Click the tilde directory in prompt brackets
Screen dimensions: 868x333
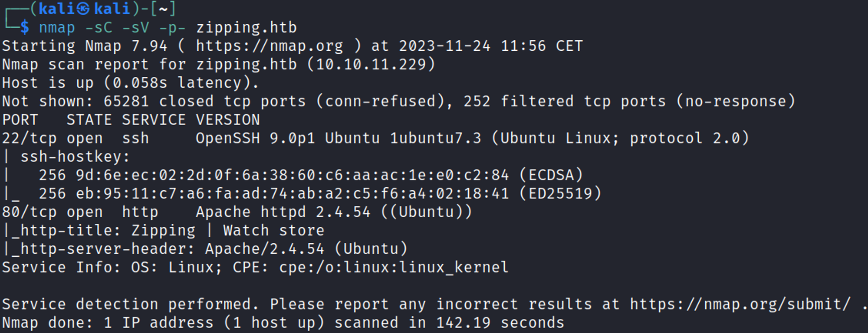point(163,9)
